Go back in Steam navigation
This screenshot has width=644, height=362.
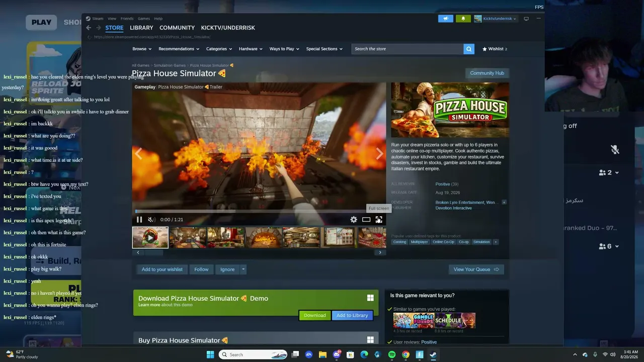[89, 28]
